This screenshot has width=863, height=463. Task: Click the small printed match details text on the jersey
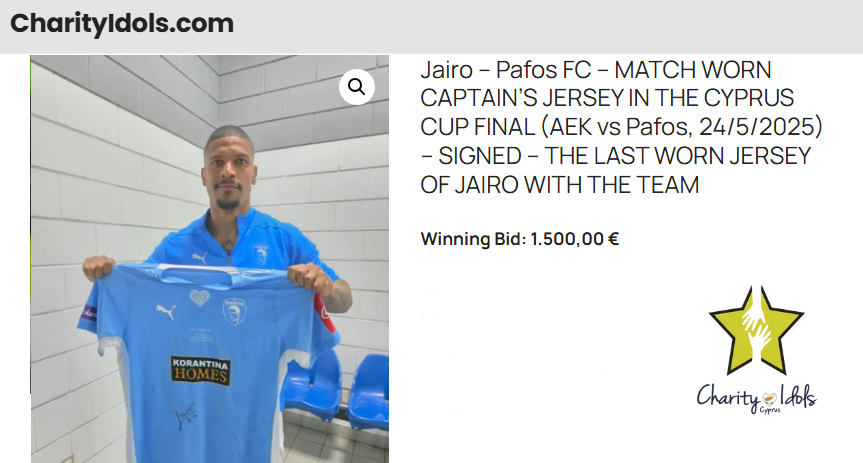(201, 335)
